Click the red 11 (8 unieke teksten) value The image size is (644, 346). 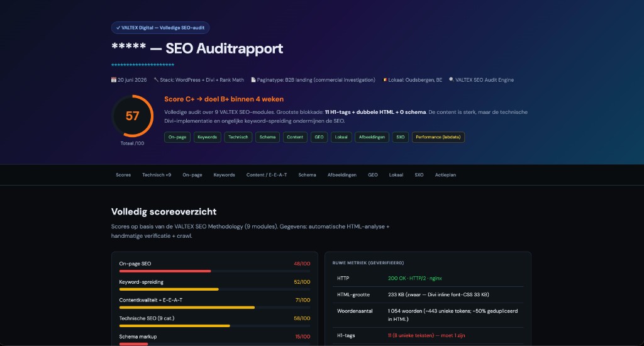click(x=426, y=335)
